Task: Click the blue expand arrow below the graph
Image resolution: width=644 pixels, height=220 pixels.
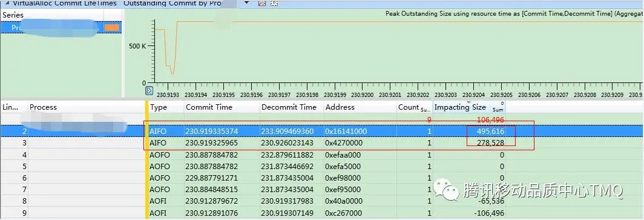Action: 149,90
